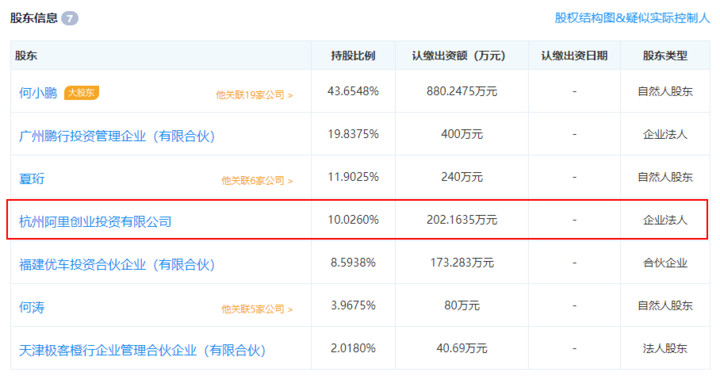Open shareholder 夏珩's profile link
Image resolution: width=720 pixels, height=380 pixels.
pos(32,179)
